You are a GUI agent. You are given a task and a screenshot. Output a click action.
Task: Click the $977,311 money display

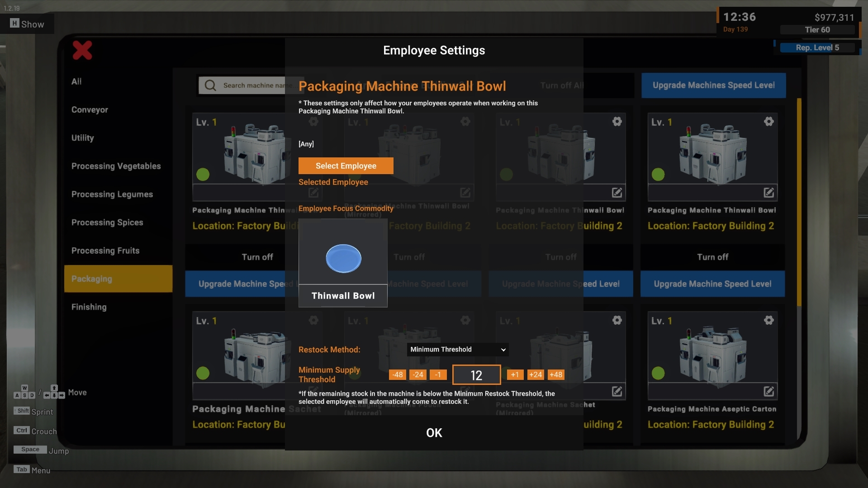[834, 18]
